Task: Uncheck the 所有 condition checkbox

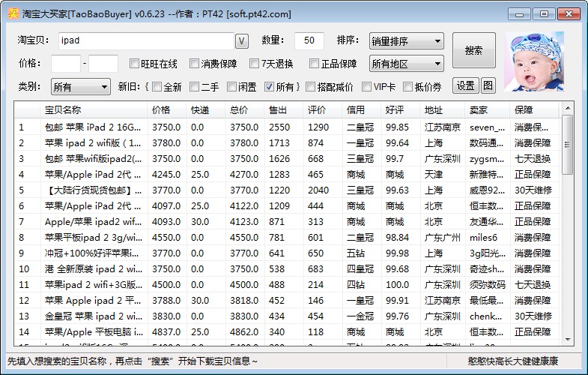Action: click(270, 87)
